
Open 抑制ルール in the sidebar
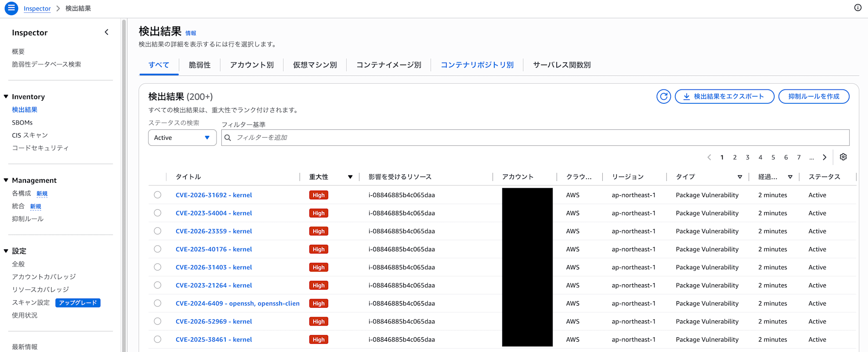tap(28, 219)
